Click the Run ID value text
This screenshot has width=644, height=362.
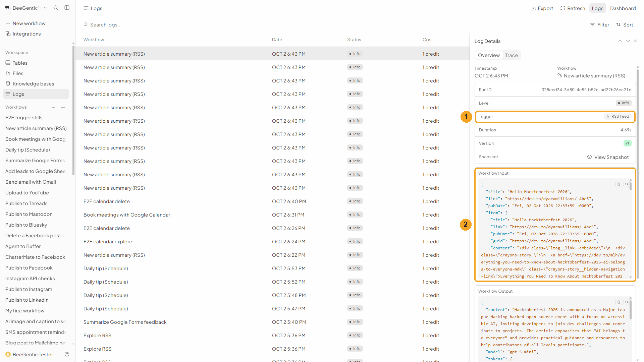[586, 89]
